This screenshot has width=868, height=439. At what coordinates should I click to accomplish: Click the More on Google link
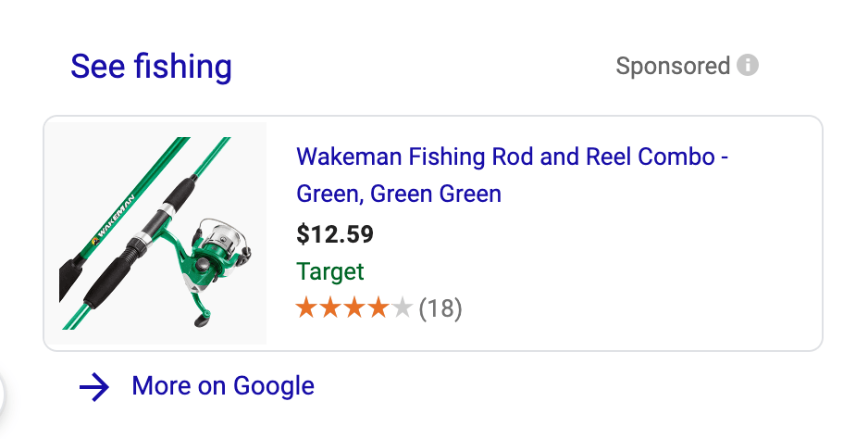point(223,386)
